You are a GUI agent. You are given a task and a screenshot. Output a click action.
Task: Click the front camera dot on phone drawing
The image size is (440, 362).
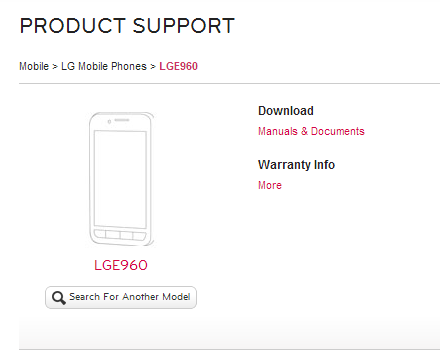(x=109, y=122)
